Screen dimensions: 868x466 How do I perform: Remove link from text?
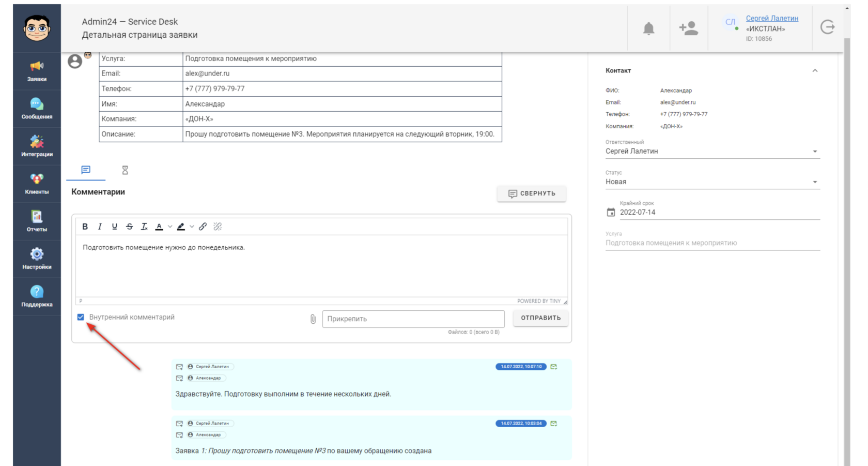point(218,227)
